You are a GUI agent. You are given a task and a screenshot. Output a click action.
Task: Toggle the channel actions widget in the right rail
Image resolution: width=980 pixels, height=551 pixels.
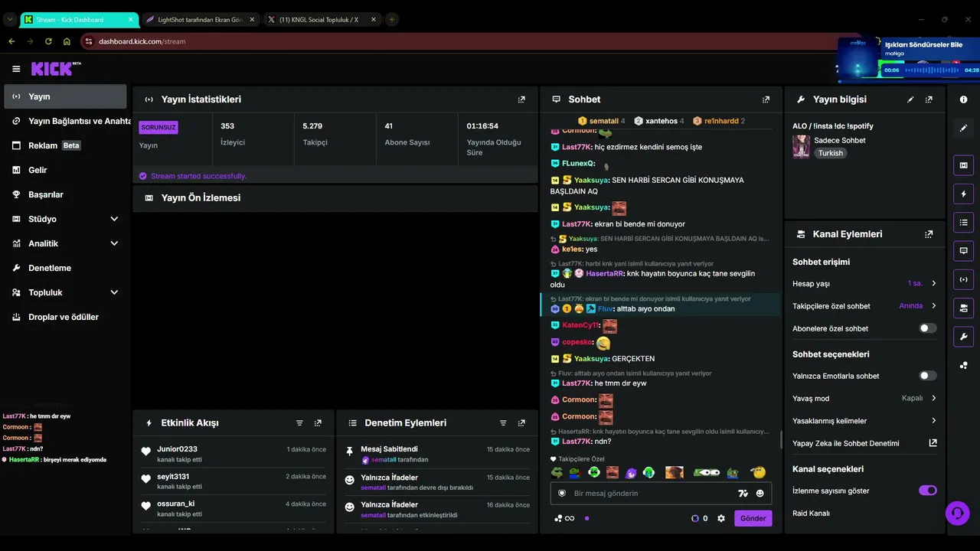pos(963,308)
